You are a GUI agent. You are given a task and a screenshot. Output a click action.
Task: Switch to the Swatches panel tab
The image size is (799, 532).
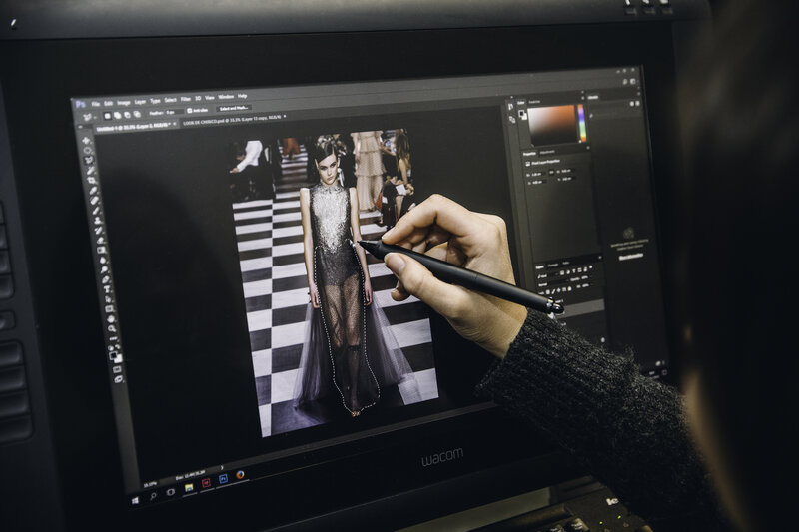point(534,102)
